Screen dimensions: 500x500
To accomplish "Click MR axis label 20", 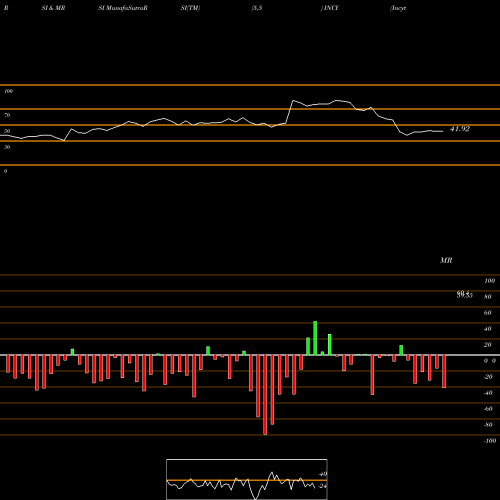I will pos(487,345).
